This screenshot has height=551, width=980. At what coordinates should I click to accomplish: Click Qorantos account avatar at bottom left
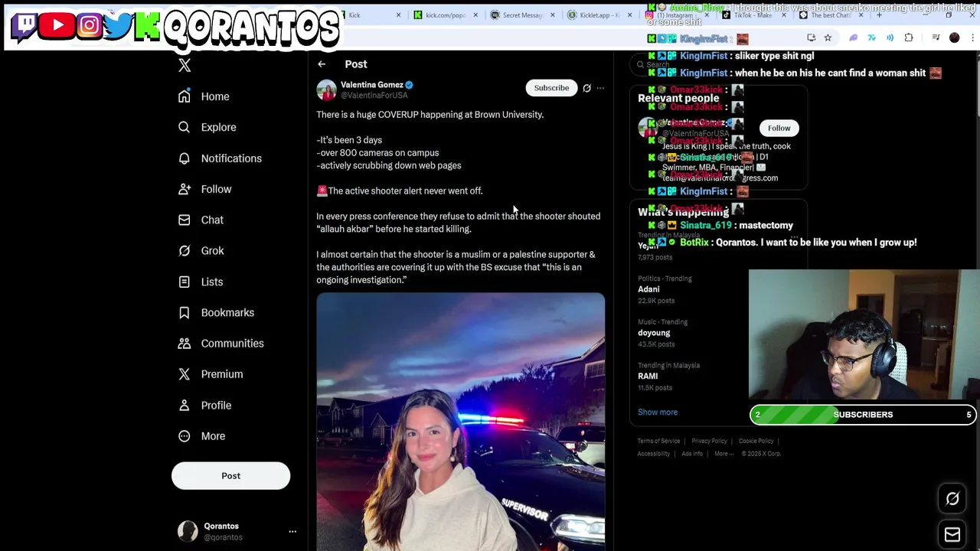188,531
